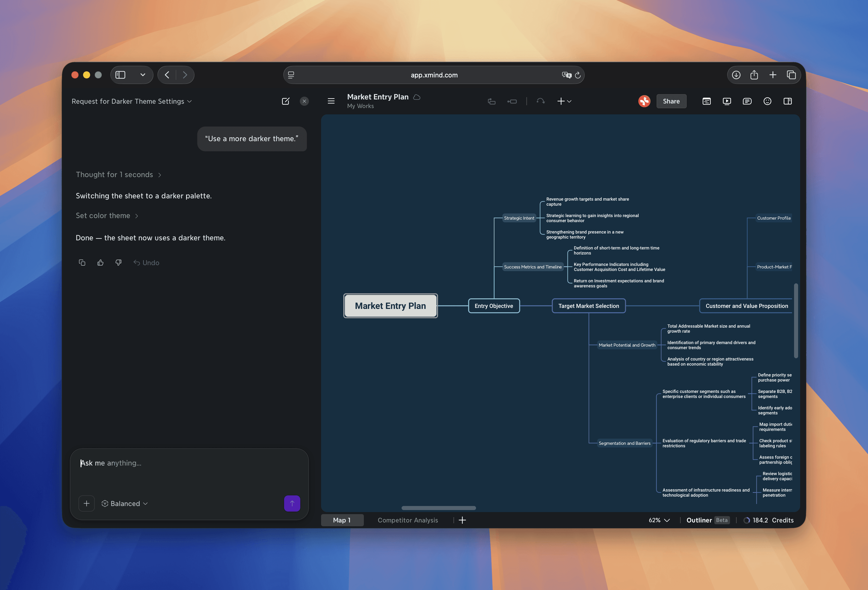Copy the AI response
The image size is (868, 590).
pyautogui.click(x=82, y=263)
